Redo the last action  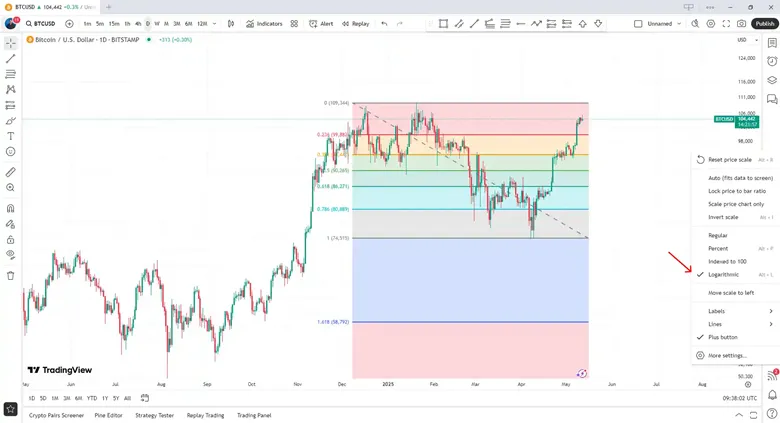[x=399, y=23]
